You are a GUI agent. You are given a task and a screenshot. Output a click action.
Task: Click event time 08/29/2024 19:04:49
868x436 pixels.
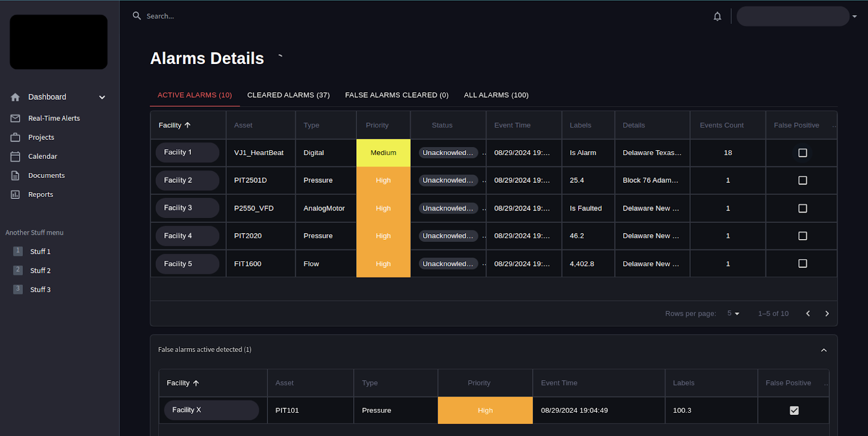[x=574, y=411]
